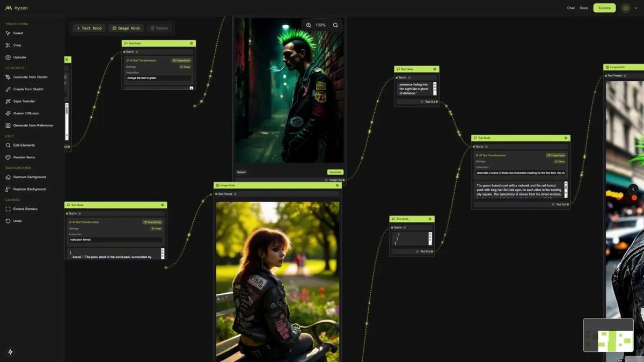Click the Hyzen logo
The width and height of the screenshot is (644, 362).
[16, 8]
